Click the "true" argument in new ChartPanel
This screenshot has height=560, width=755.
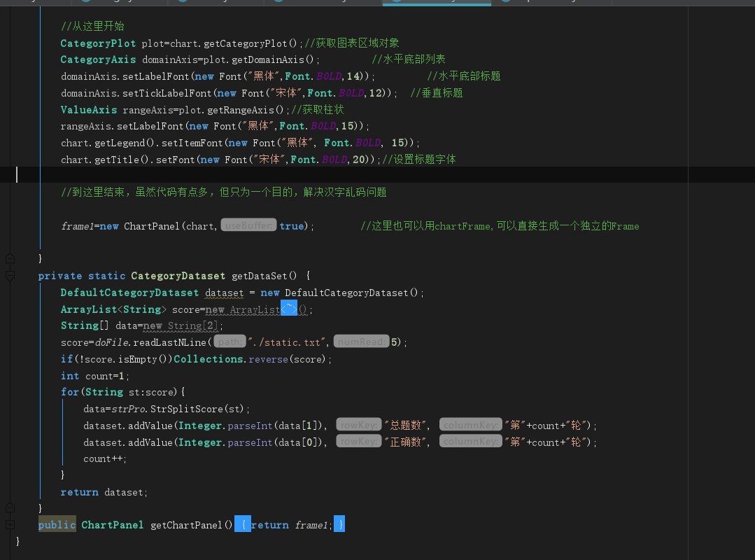click(291, 226)
